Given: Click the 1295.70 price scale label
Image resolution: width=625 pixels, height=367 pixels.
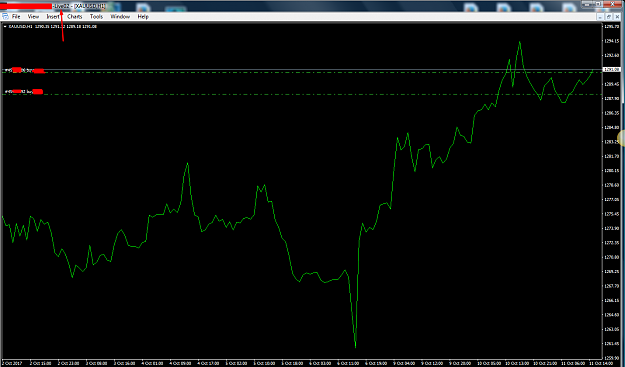Looking at the screenshot, I should (x=611, y=26).
